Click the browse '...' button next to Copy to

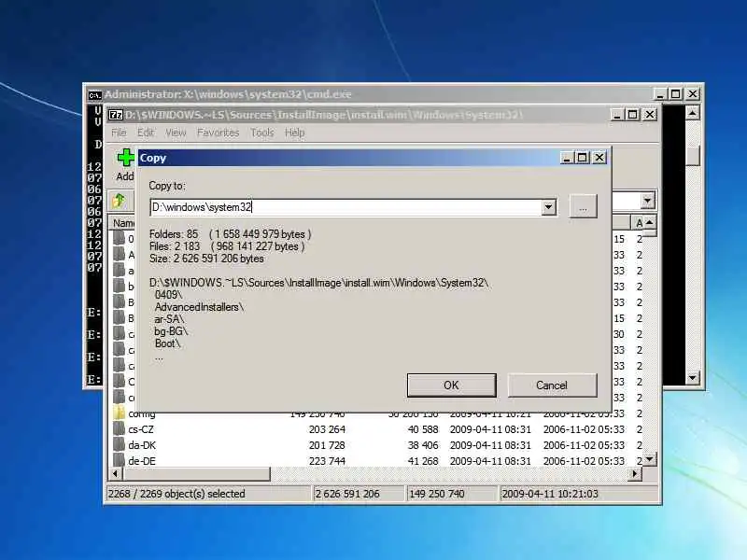[x=583, y=206]
